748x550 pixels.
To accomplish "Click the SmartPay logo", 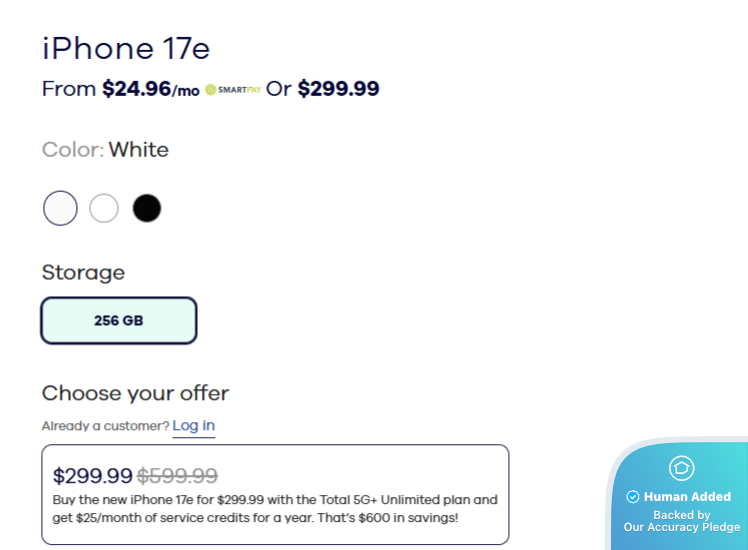I will tap(232, 89).
